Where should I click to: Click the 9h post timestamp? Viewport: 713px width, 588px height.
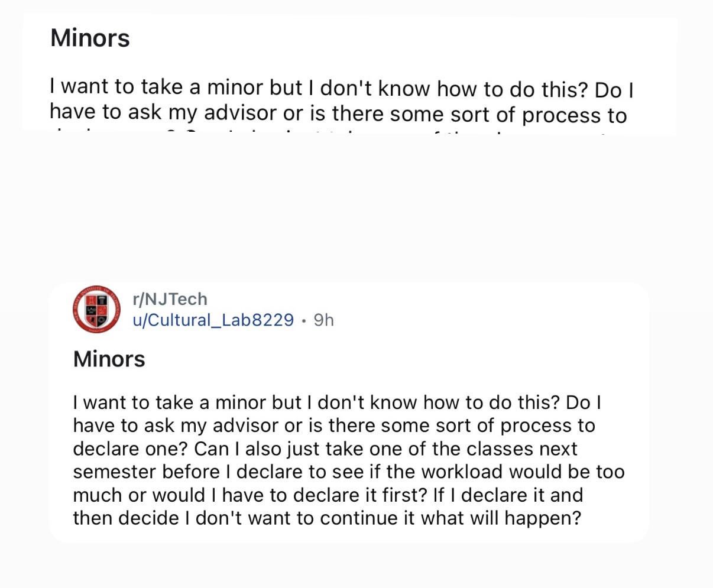[323, 320]
